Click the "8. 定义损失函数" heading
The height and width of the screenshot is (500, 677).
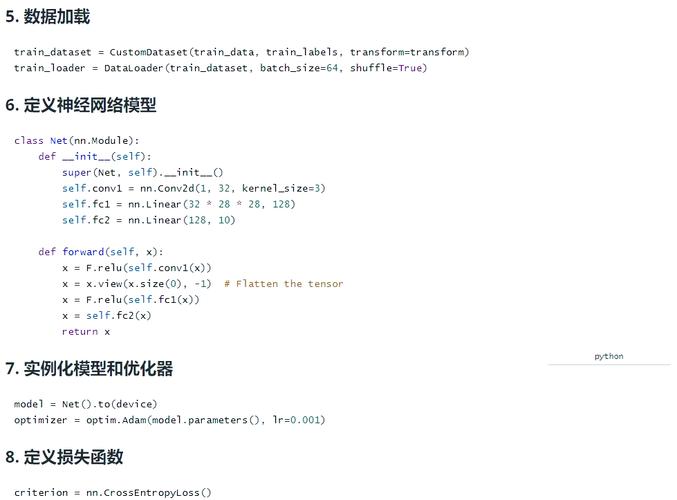pyautogui.click(x=64, y=457)
